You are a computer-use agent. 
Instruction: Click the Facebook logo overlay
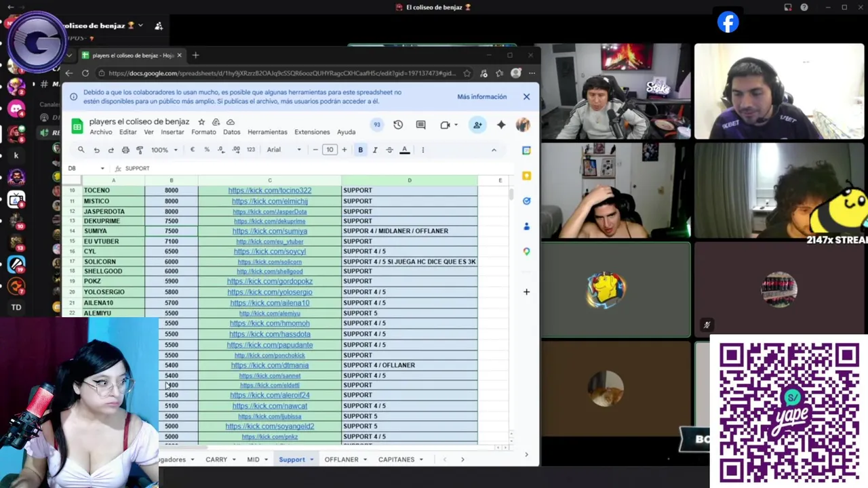728,22
